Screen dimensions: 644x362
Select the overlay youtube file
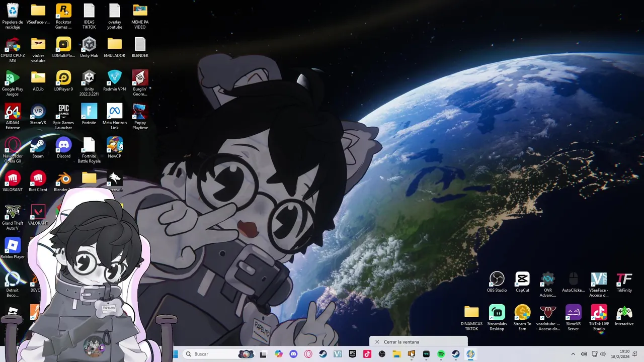point(115,16)
